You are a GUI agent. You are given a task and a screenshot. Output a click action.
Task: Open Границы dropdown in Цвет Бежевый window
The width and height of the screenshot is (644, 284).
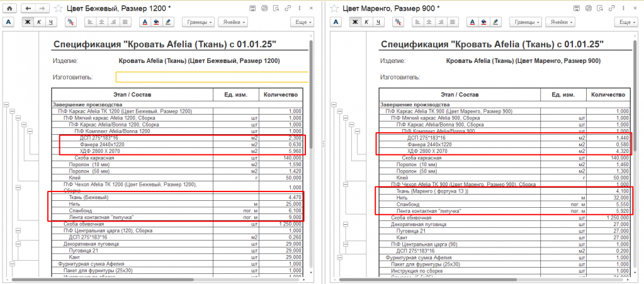click(199, 22)
